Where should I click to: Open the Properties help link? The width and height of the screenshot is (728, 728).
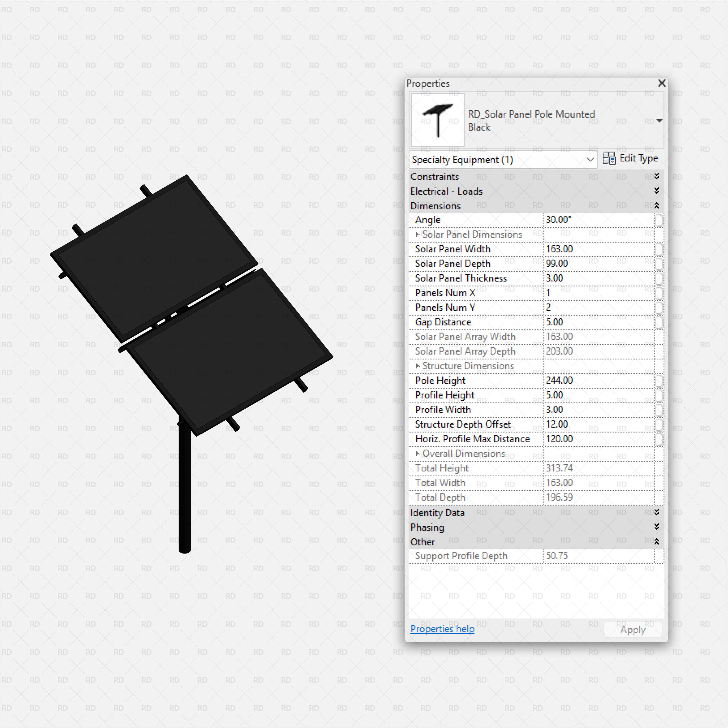[x=442, y=629]
